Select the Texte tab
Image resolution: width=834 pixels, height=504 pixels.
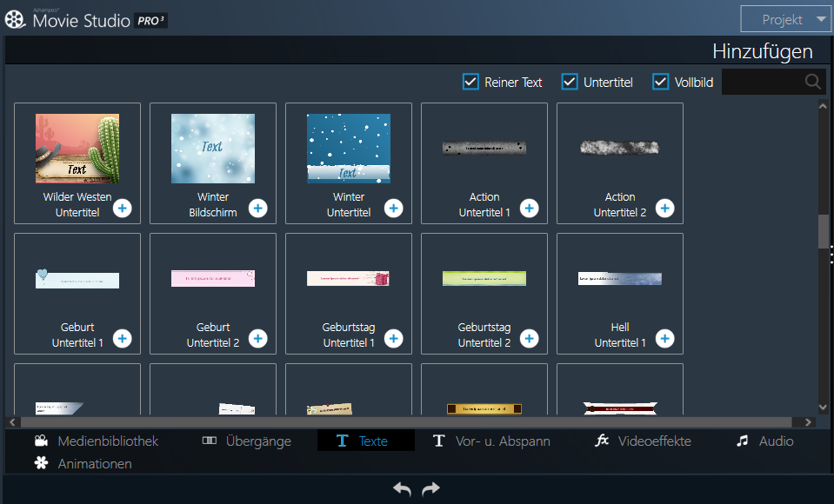pos(366,441)
